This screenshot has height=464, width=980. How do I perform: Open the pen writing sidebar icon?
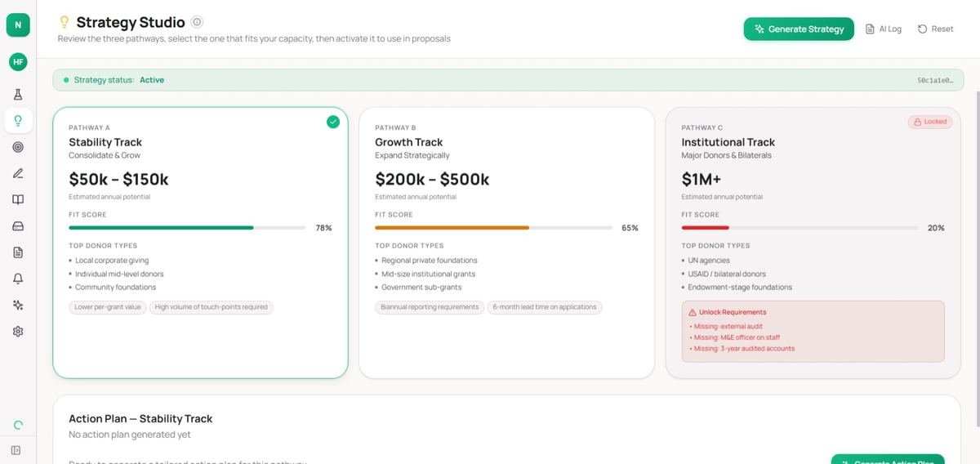click(x=18, y=173)
